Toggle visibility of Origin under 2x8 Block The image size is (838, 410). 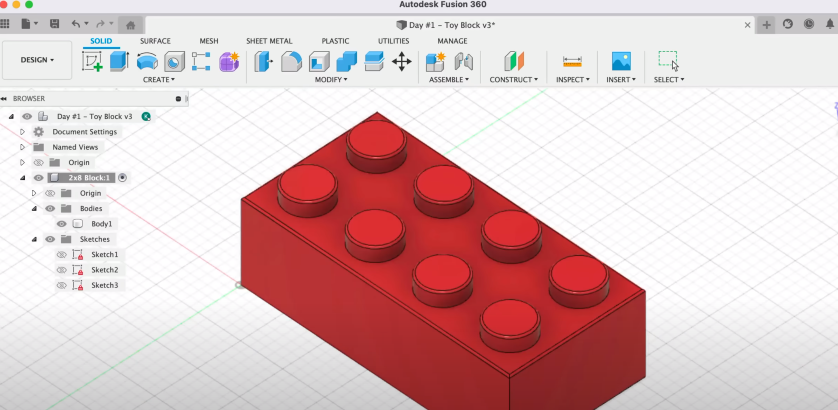tap(50, 193)
